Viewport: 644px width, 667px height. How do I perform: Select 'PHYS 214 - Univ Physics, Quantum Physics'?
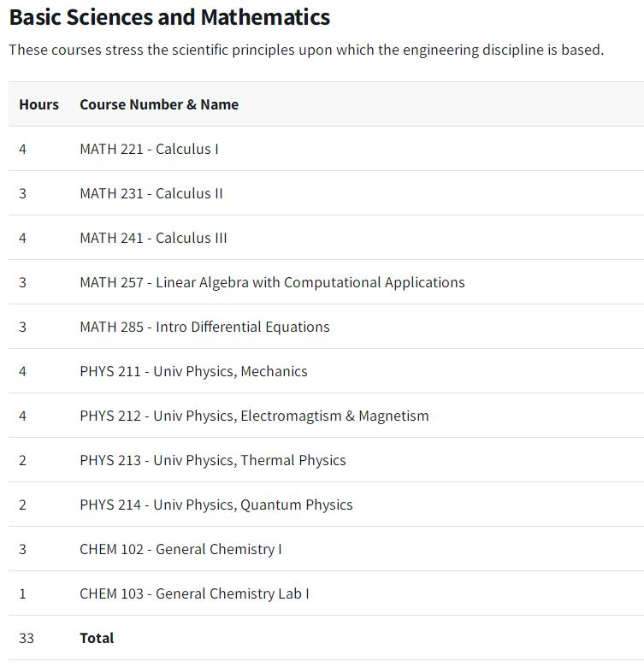216,505
